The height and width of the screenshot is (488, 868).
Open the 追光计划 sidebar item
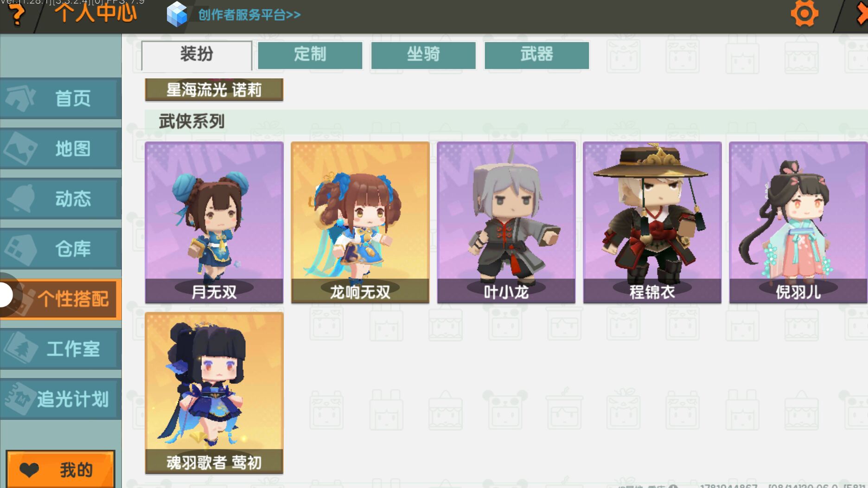click(x=61, y=399)
